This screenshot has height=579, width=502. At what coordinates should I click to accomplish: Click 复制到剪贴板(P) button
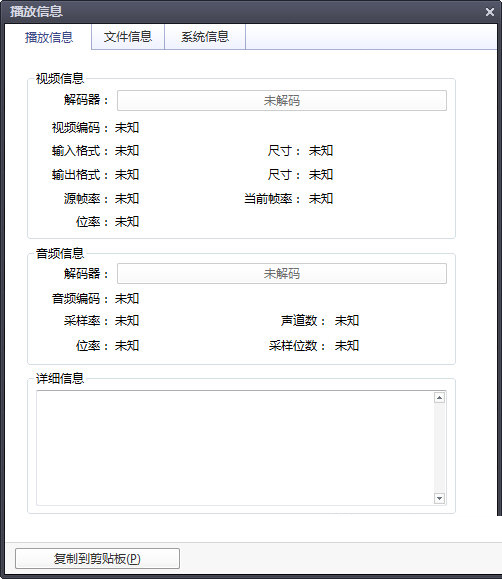click(98, 559)
